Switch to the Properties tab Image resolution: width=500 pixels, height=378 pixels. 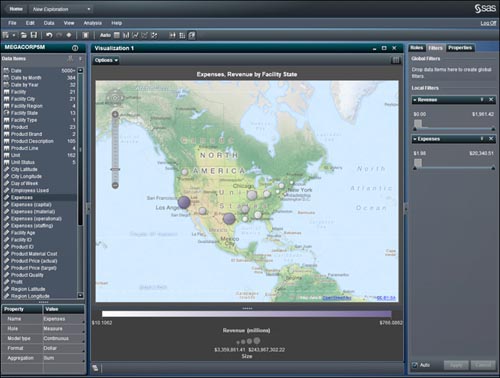coord(460,48)
